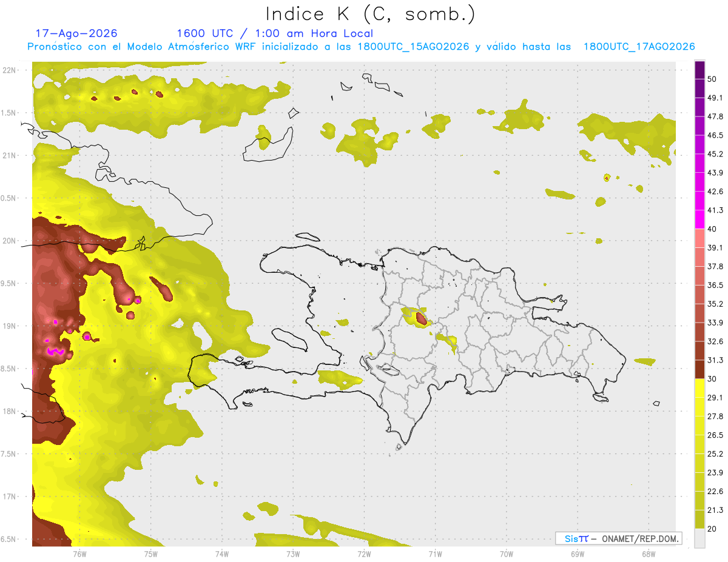Click the "68W" longitude label

[648, 554]
